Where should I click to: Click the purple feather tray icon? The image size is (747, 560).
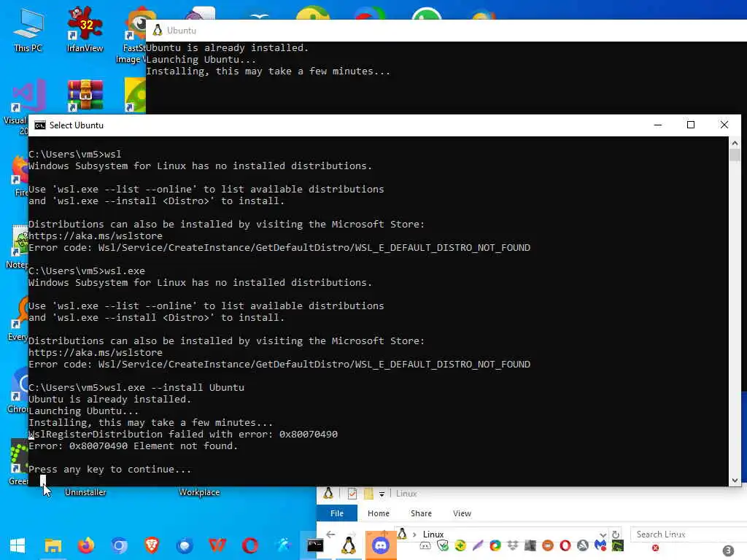[x=478, y=545]
